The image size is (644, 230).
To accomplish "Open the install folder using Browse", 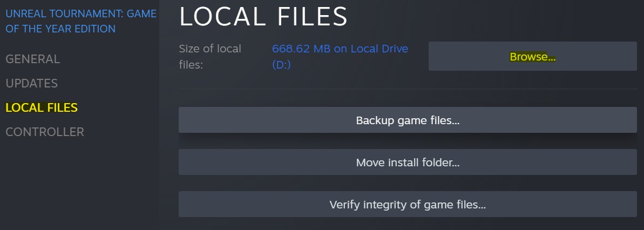I will coord(532,57).
